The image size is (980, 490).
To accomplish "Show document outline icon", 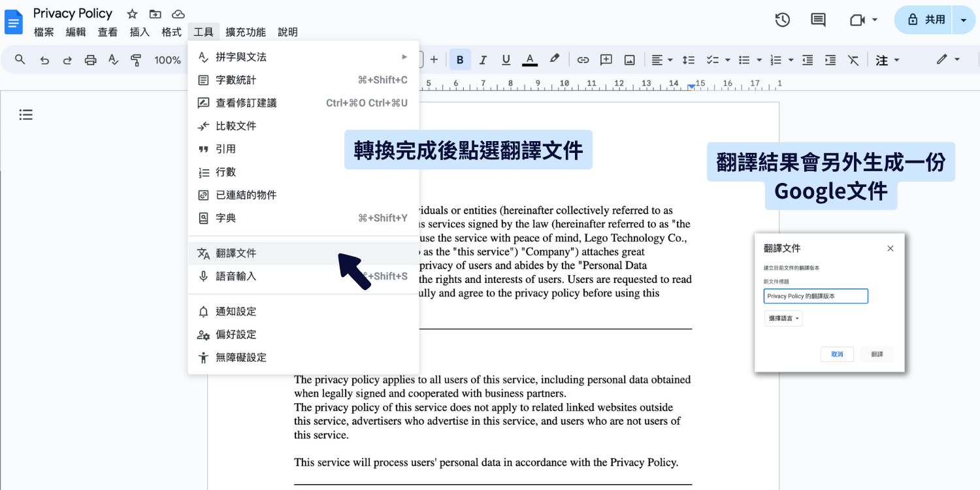I will click(x=25, y=115).
